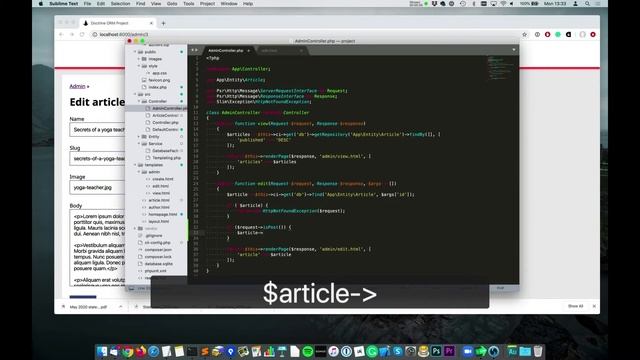640x360 pixels.
Task: Click the Name input field in browser
Action: [x=97, y=130]
